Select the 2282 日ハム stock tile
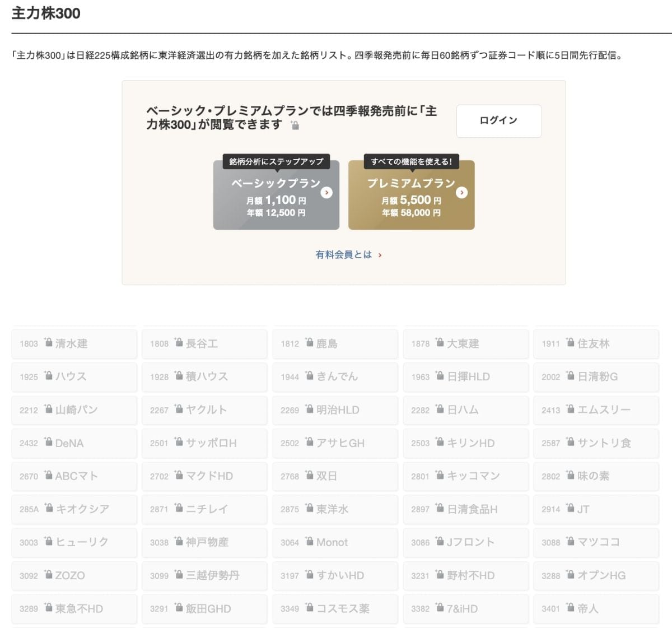672x628 pixels. tap(466, 410)
